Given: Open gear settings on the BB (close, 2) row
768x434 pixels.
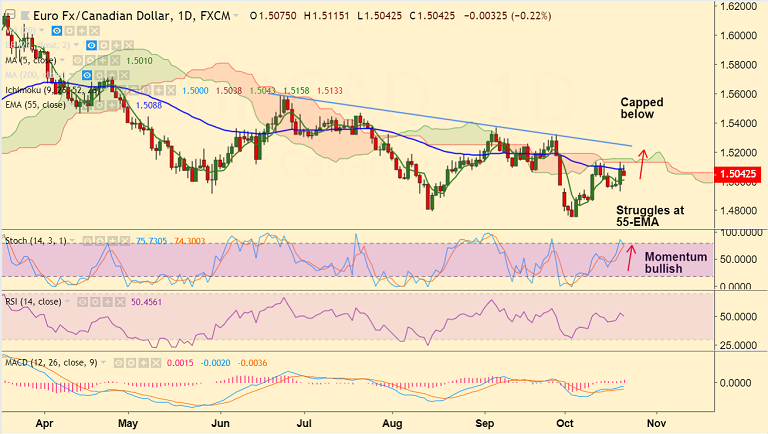Looking at the screenshot, I should (104, 46).
